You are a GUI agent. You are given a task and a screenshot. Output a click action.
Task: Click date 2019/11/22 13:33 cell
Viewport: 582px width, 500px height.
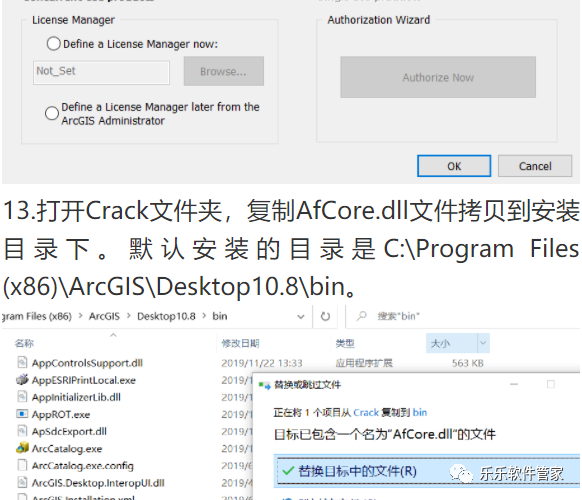point(262,363)
